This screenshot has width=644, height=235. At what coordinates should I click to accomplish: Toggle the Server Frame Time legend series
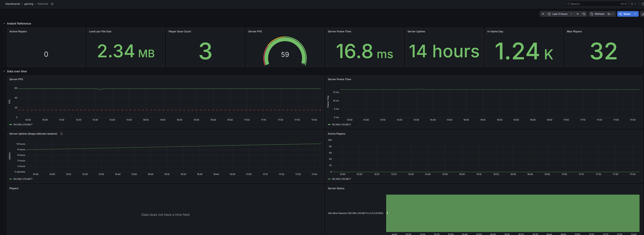point(340,125)
